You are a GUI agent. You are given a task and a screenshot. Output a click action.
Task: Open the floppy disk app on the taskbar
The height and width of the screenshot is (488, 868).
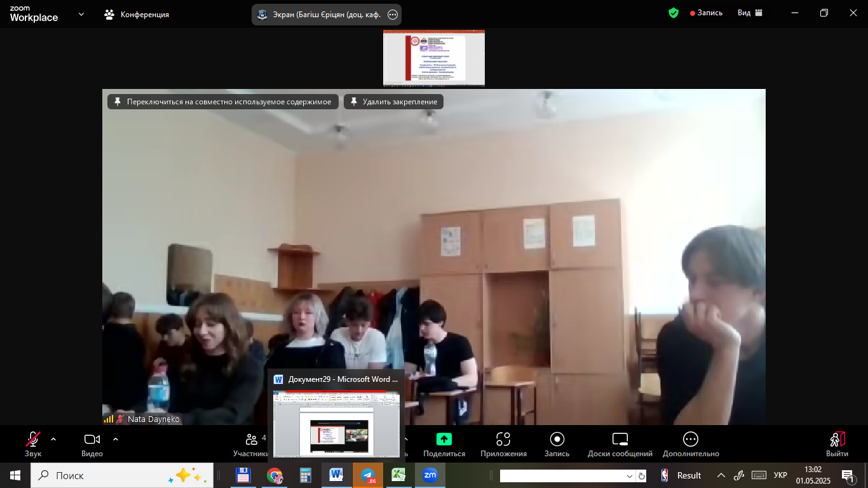click(x=243, y=475)
